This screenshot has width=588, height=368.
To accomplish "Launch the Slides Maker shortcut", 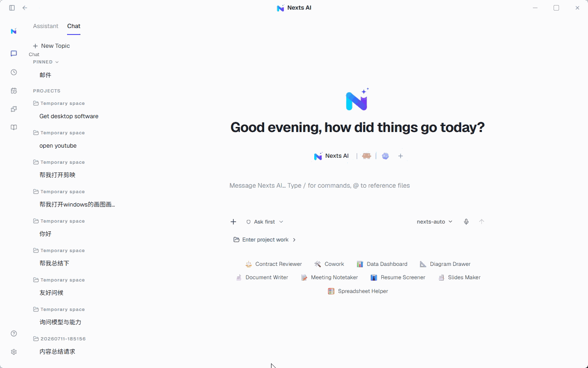I will (x=459, y=277).
